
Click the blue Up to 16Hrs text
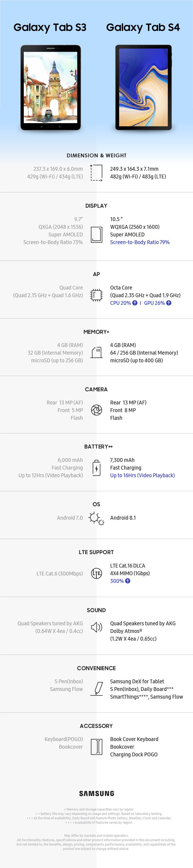(142, 475)
